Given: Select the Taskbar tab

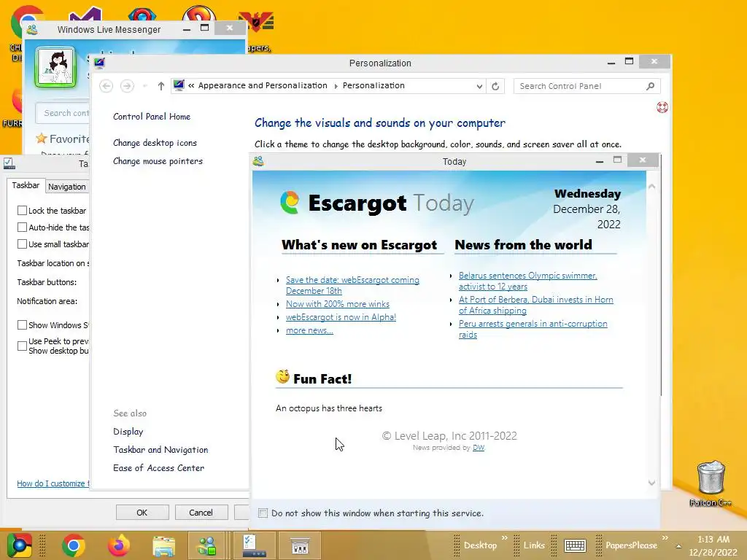Looking at the screenshot, I should coord(26,185).
